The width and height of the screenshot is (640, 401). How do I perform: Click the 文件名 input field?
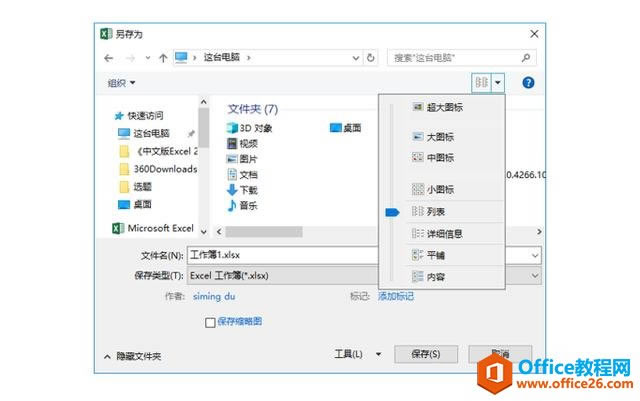(364, 255)
